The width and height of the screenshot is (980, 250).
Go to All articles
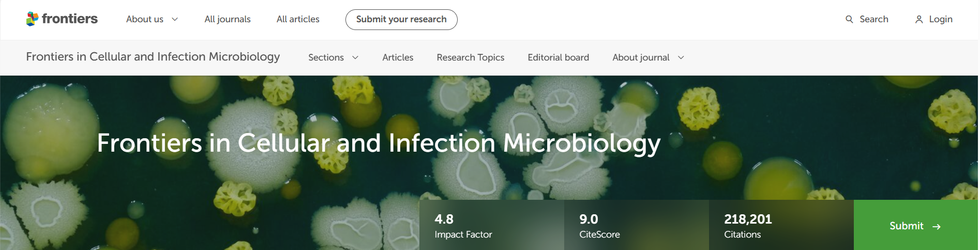pos(298,19)
